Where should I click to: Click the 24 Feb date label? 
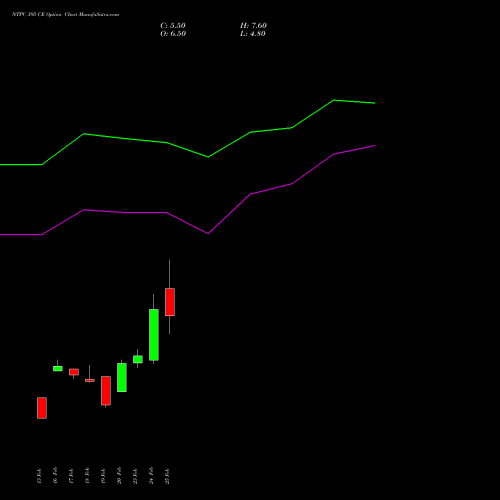click(x=151, y=475)
